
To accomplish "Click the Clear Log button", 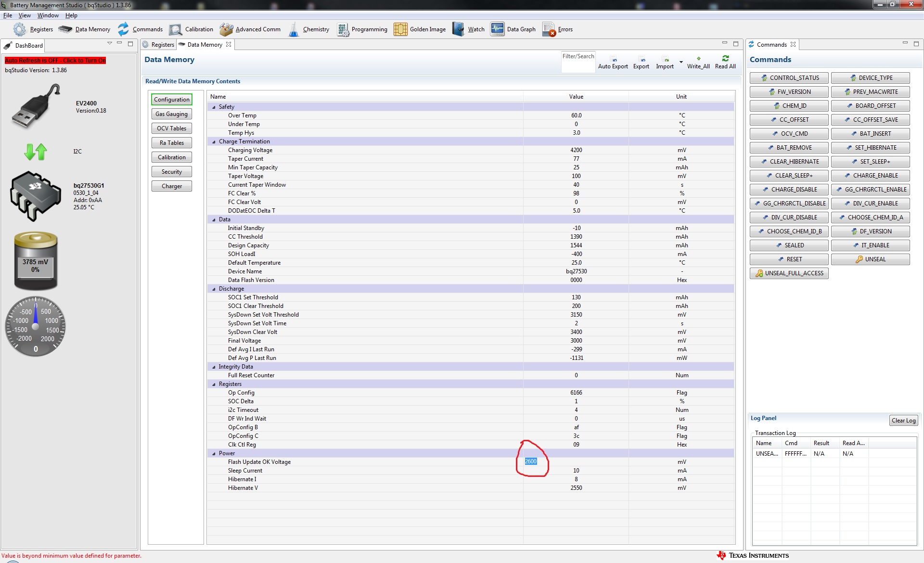I will [x=903, y=421].
